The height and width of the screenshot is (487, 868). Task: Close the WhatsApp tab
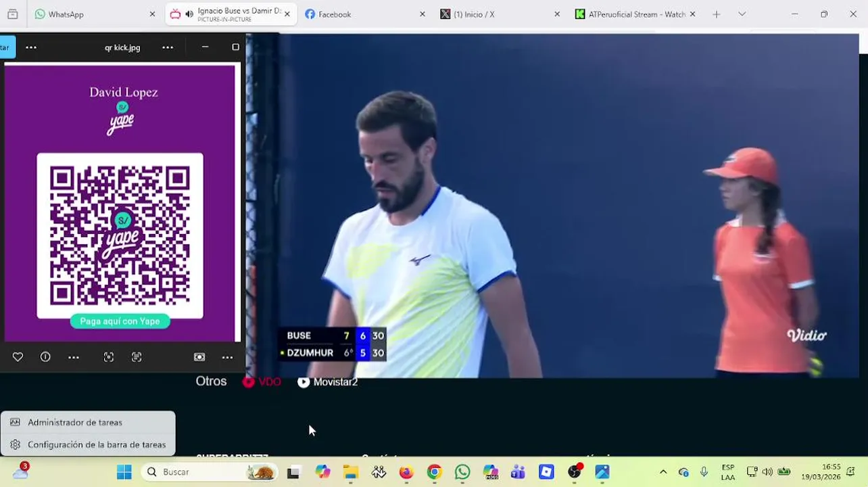pyautogui.click(x=152, y=14)
